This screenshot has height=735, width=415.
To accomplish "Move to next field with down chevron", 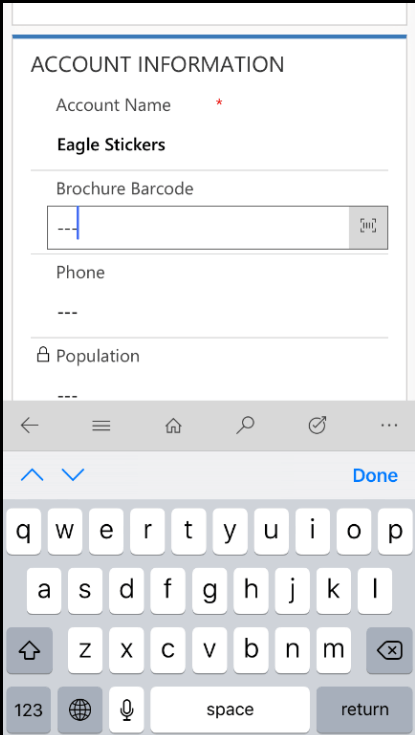I will pos(73,475).
